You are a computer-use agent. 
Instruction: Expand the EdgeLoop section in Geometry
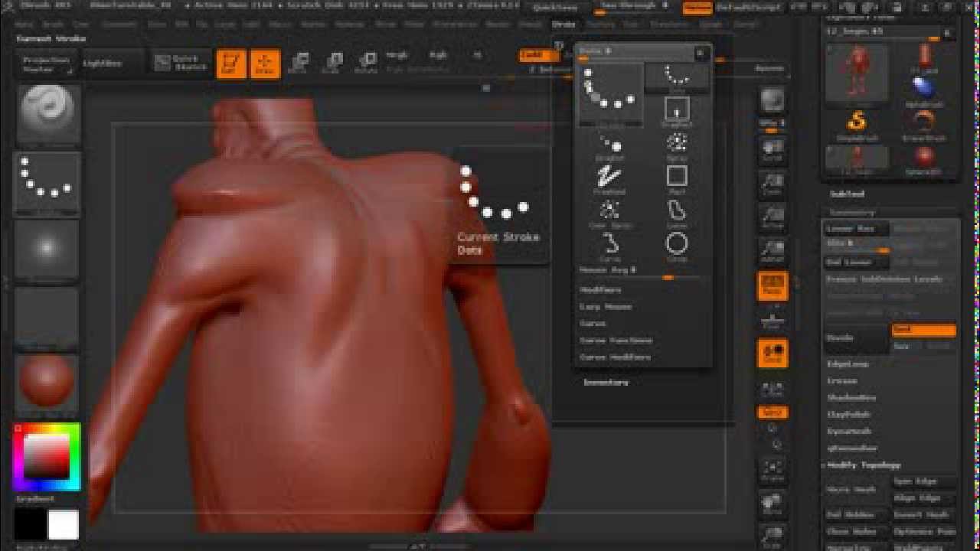point(848,364)
